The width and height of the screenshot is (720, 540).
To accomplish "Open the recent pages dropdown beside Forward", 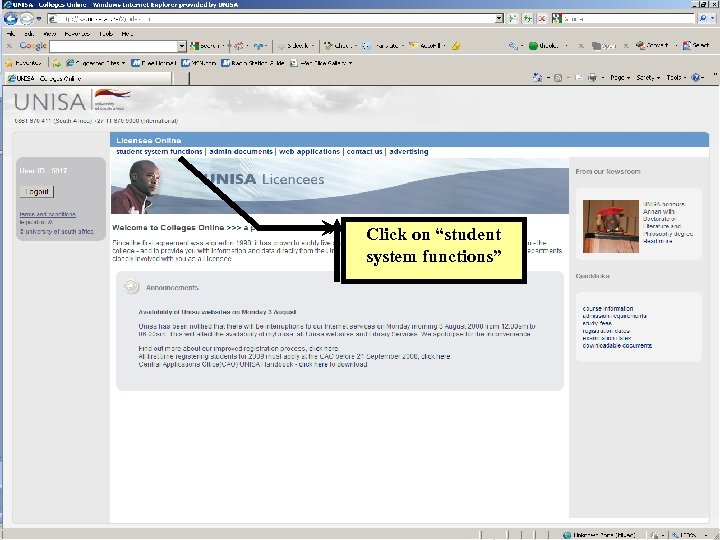I will point(39,19).
